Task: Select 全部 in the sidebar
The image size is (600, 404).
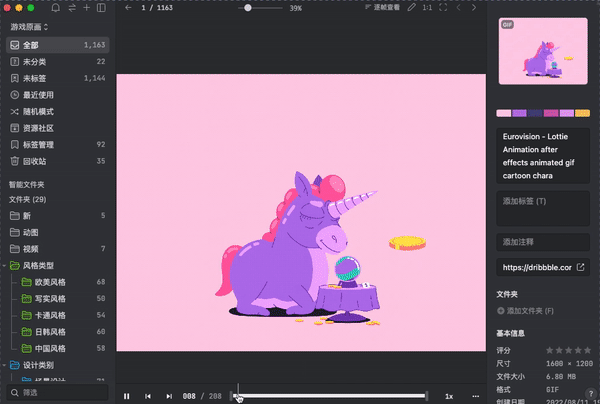Action: tap(58, 45)
